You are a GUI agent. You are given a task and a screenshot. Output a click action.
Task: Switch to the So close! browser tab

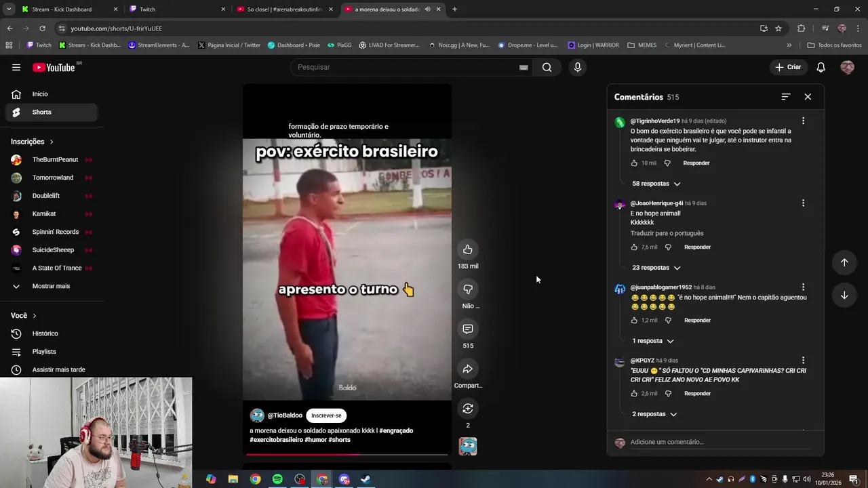[x=283, y=9]
